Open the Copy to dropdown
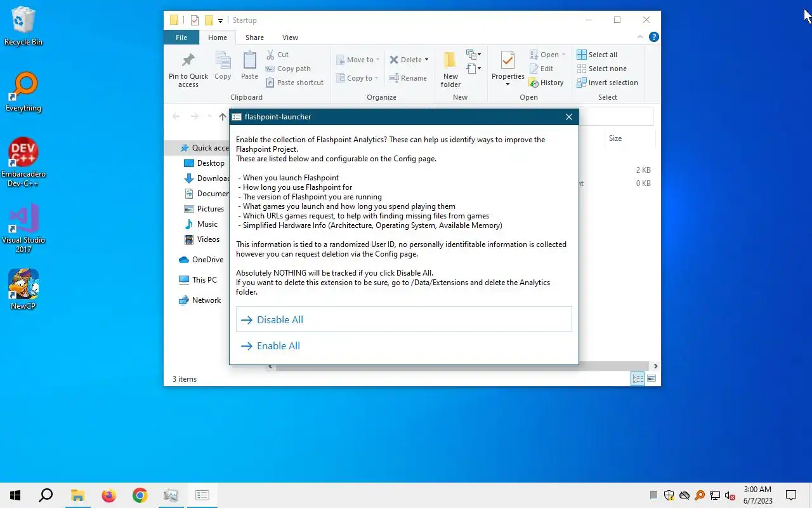 pyautogui.click(x=358, y=78)
